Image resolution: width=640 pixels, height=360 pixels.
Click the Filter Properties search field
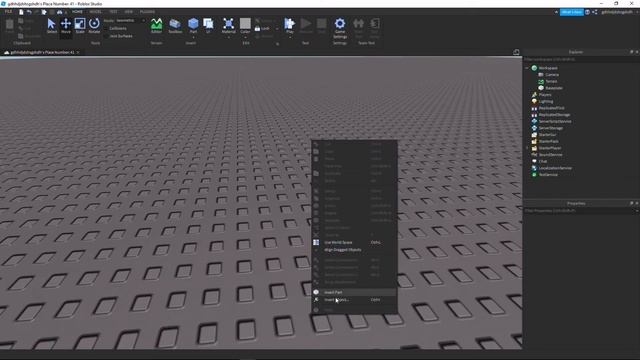pos(578,211)
